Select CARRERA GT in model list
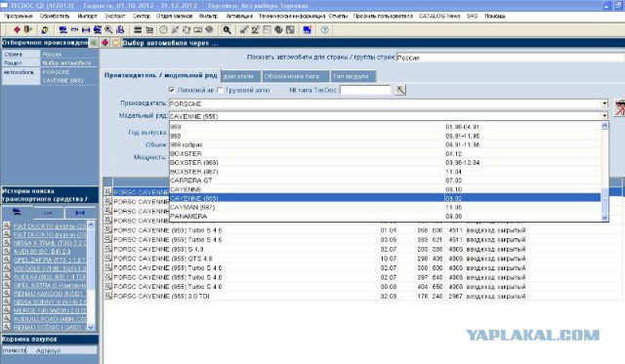The width and height of the screenshot is (625, 364). (385, 181)
